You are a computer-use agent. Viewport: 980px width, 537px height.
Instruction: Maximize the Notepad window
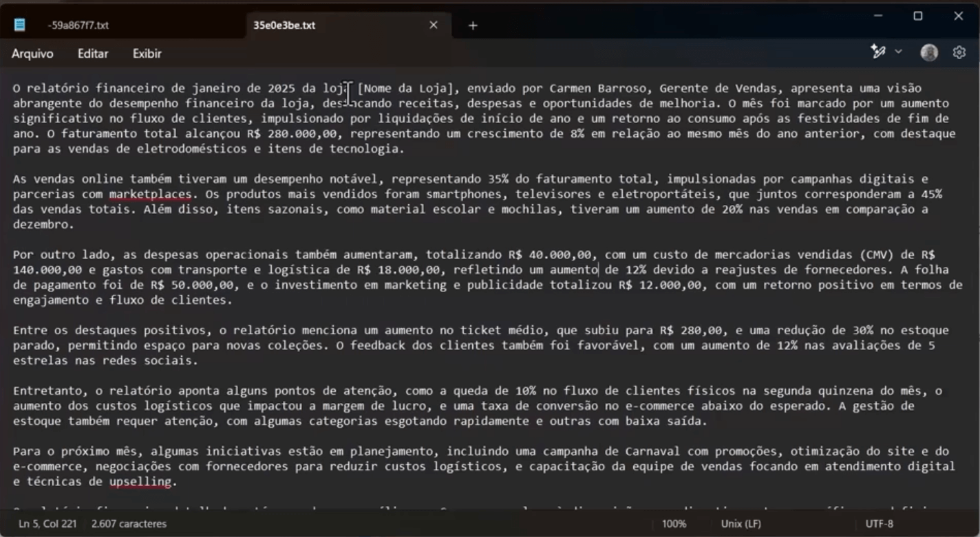[x=917, y=16]
